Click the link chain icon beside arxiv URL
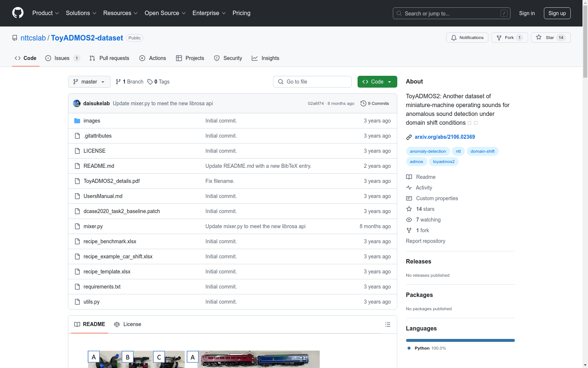 [409, 137]
